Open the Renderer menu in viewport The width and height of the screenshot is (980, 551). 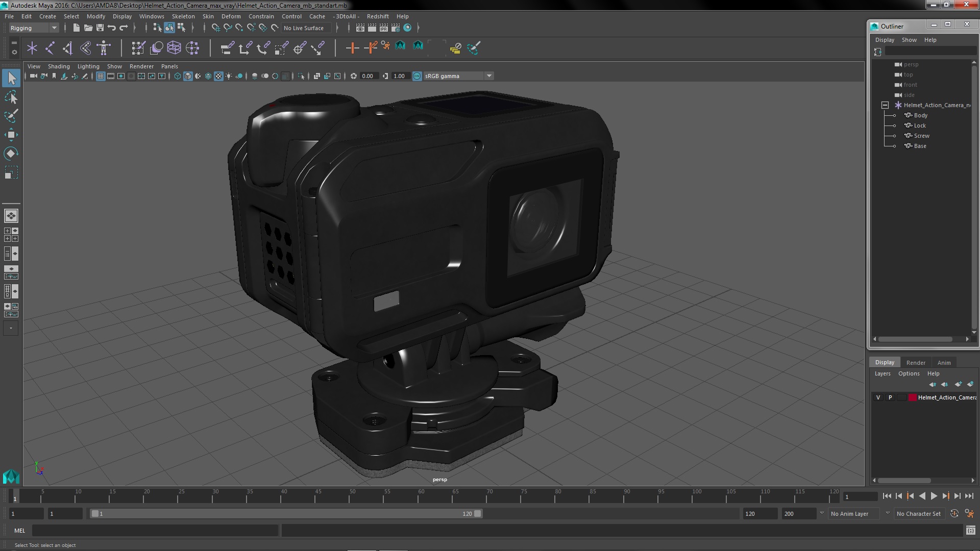[141, 66]
